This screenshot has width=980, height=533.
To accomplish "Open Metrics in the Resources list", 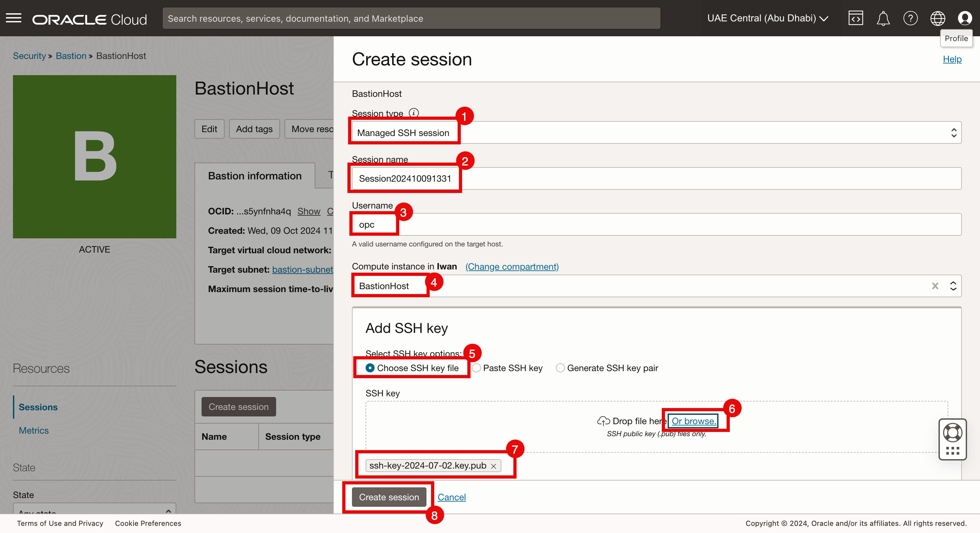I will click(x=34, y=430).
